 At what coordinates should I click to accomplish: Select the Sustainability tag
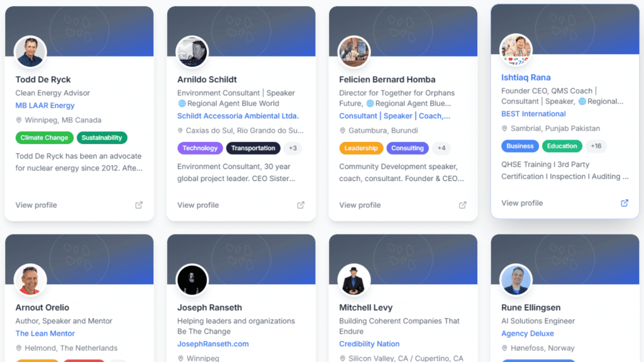102,138
